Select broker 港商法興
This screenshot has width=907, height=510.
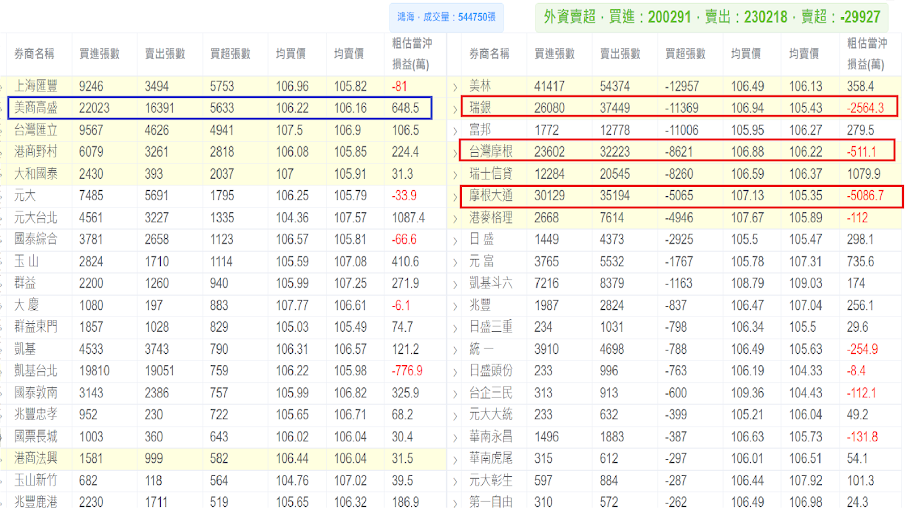[36, 459]
